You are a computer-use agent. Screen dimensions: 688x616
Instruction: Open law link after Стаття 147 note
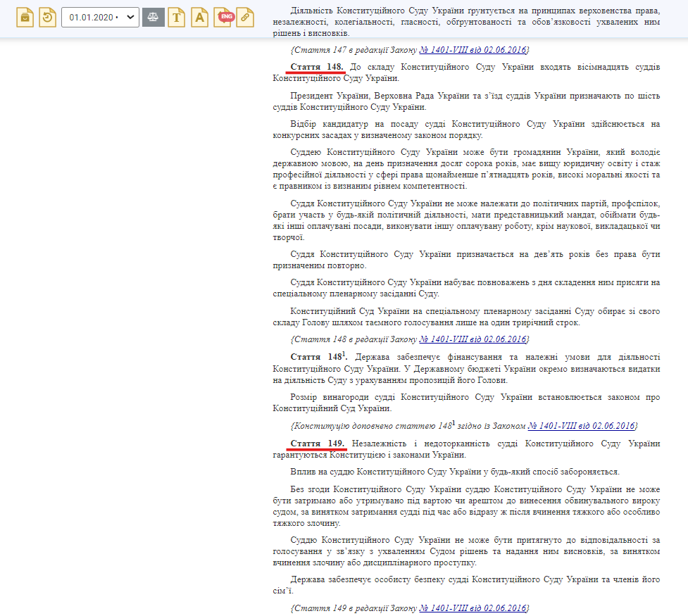[473, 50]
